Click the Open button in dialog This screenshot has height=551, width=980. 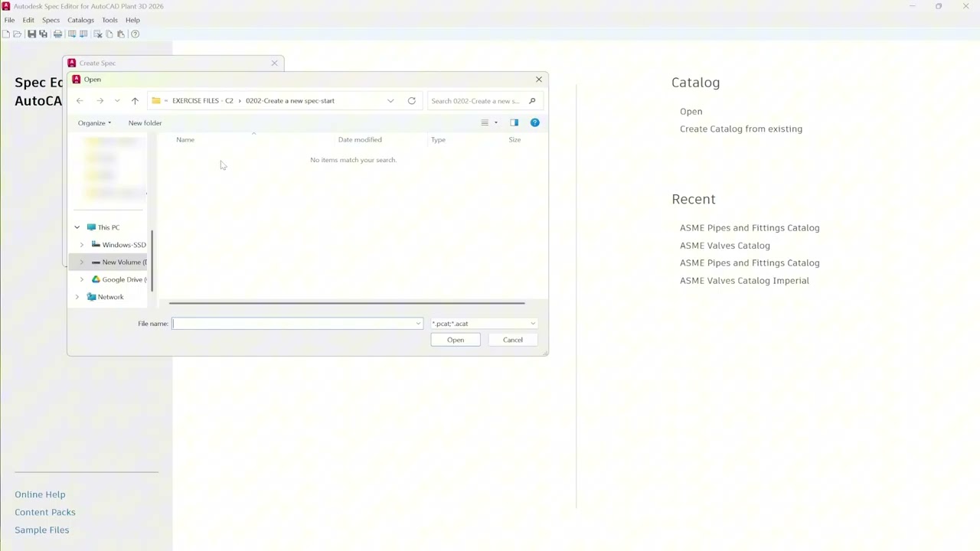456,340
